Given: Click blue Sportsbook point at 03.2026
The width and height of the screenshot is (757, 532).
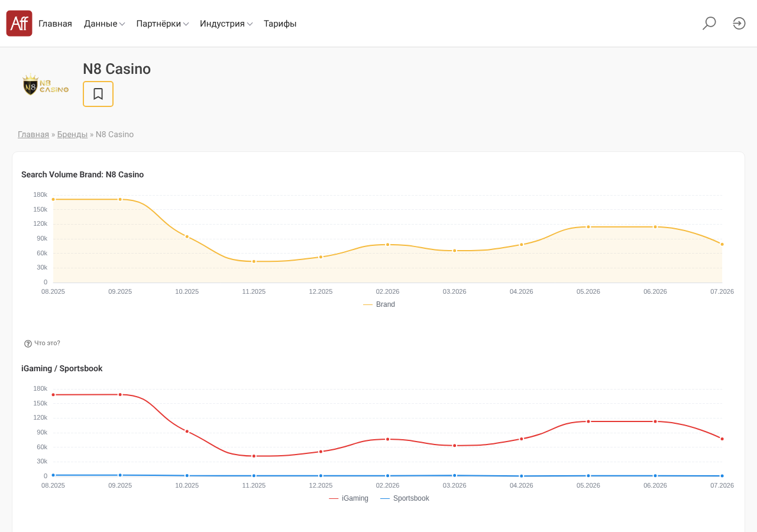Looking at the screenshot, I should [454, 475].
